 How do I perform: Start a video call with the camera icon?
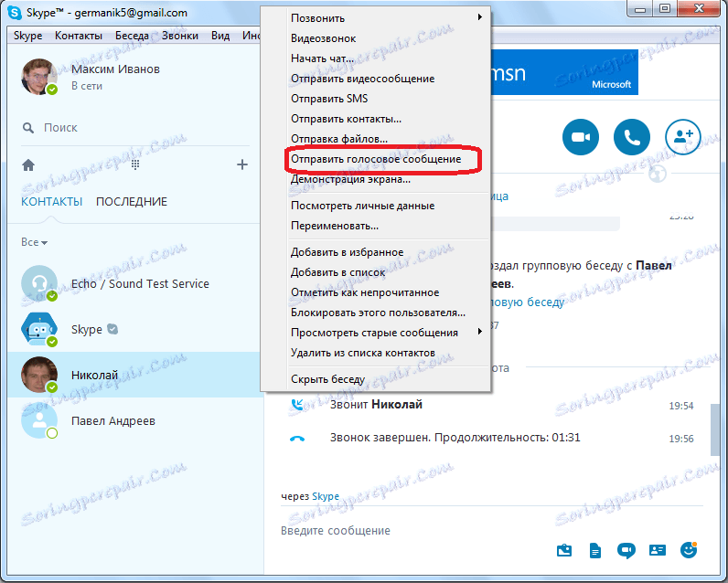tap(581, 137)
